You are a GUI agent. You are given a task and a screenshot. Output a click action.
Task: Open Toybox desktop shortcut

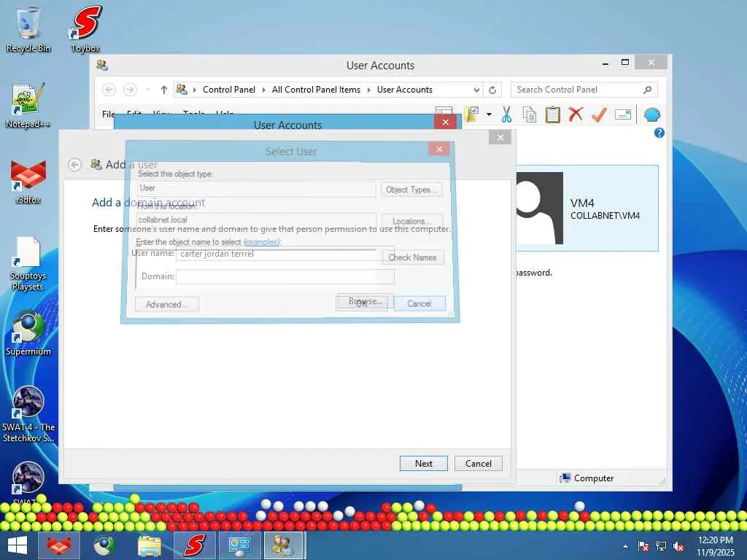pyautogui.click(x=85, y=29)
